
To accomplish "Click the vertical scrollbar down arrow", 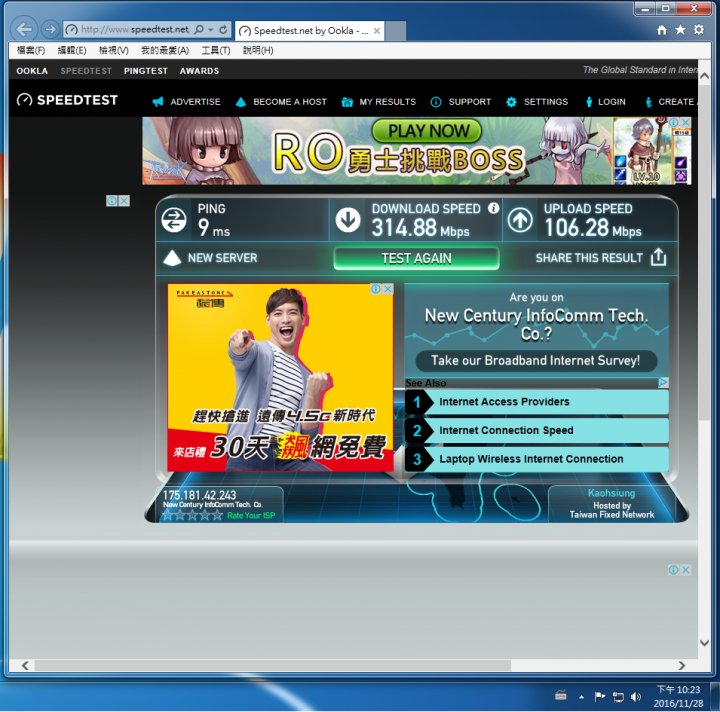I will [704, 643].
